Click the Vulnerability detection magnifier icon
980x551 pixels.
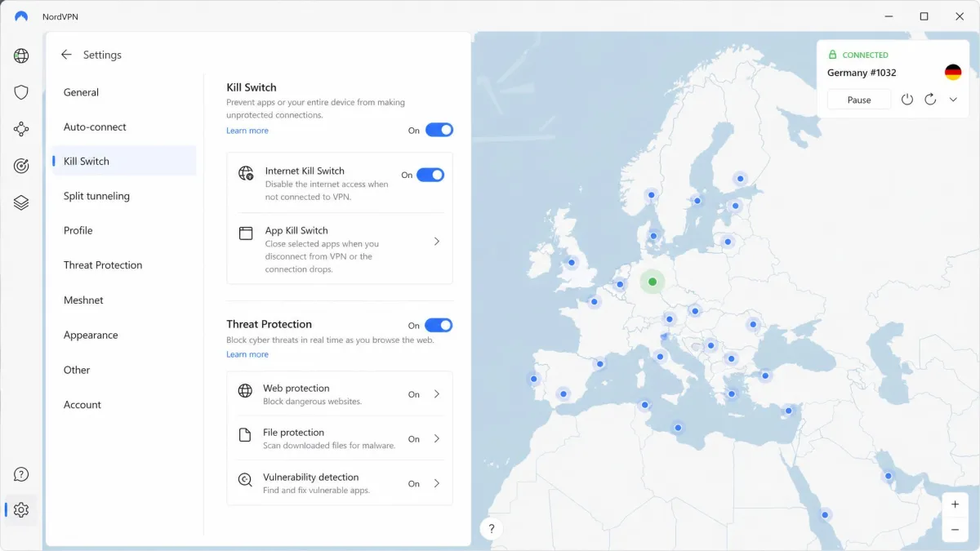(245, 480)
